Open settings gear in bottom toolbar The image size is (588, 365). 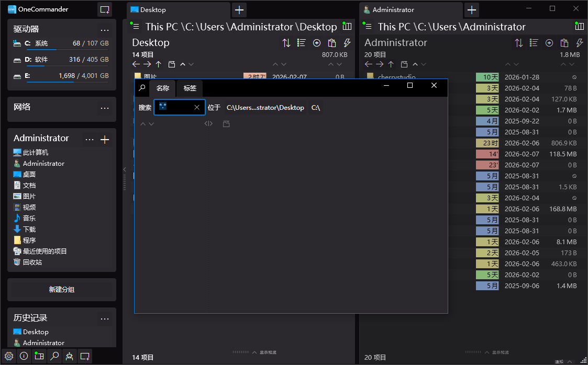point(9,356)
